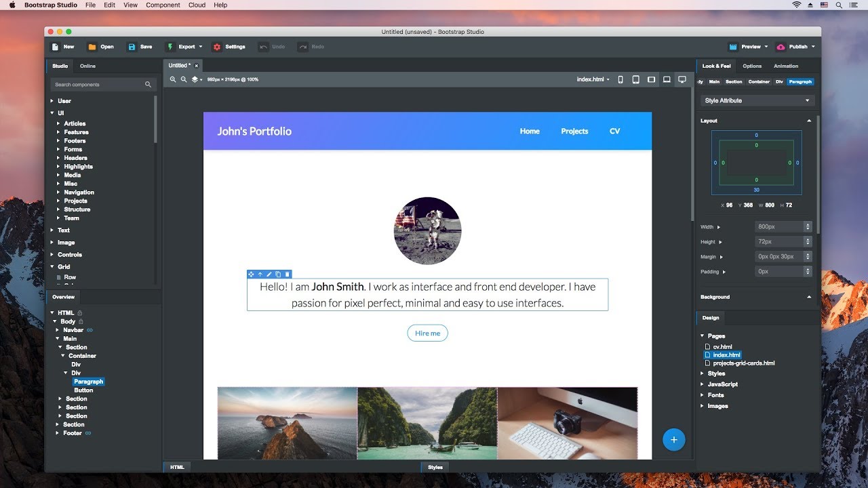Open the Cloud menu in menu bar
Image resolution: width=868 pixels, height=488 pixels.
[197, 5]
